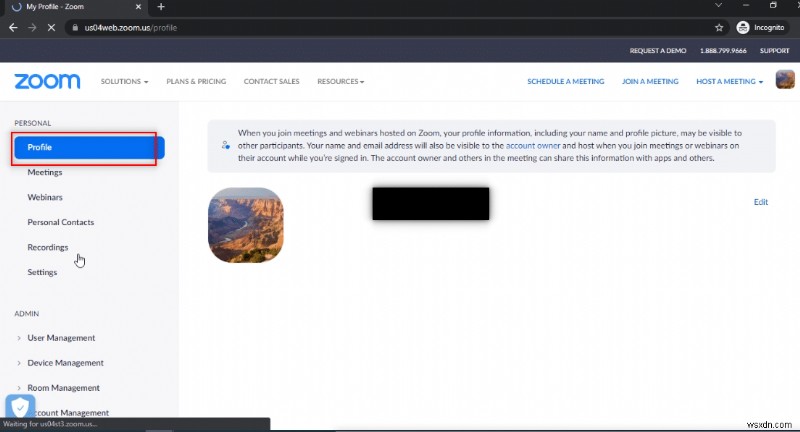
Task: Open Personal Contacts in the sidebar
Action: (x=61, y=222)
